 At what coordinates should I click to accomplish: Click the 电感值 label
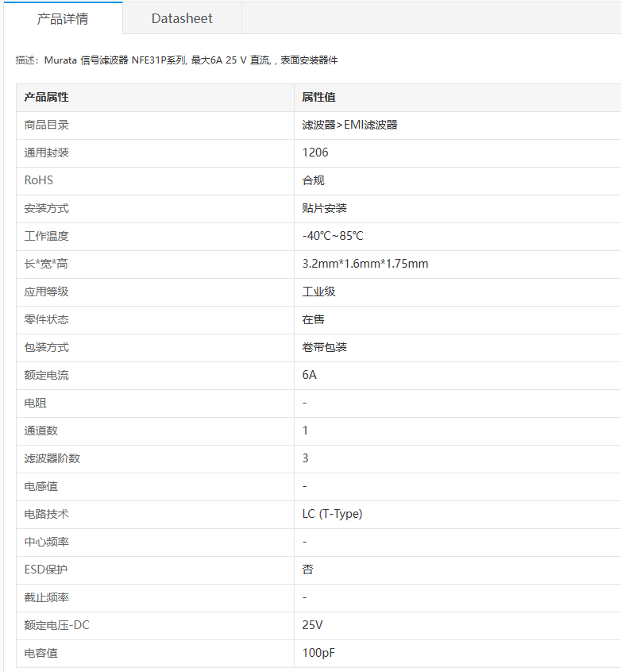(40, 486)
